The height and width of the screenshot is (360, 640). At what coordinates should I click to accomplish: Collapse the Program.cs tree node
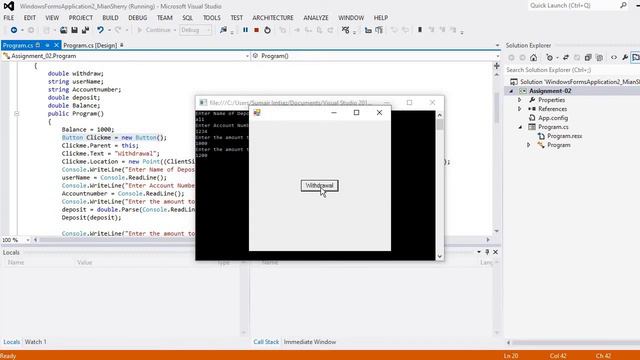coord(520,127)
